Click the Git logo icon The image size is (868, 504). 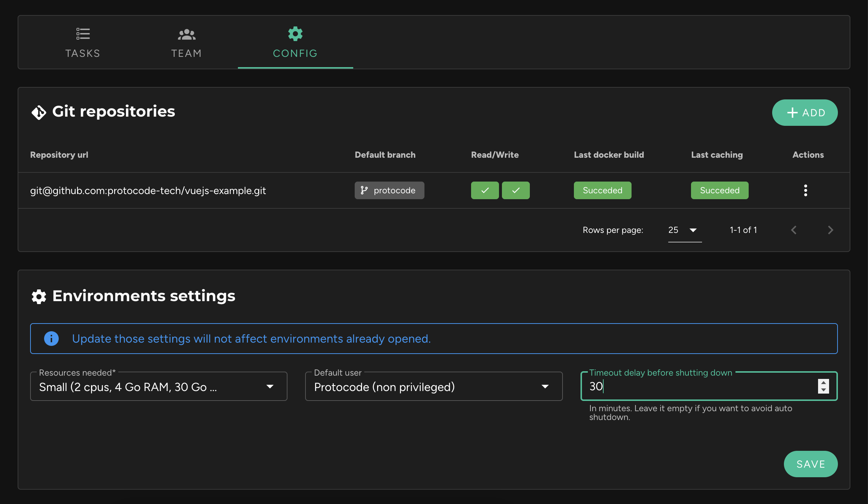(39, 112)
